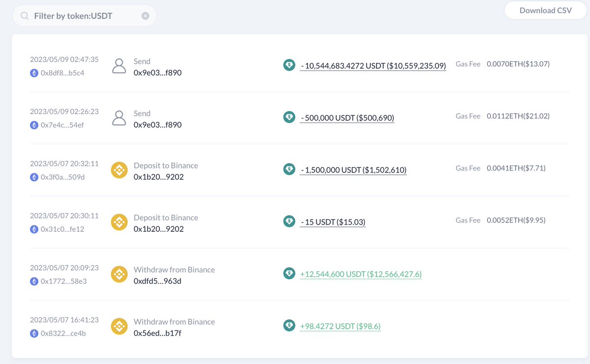The height and width of the screenshot is (364, 590).
Task: Select timestamp 2023/05/09 02:47:35
Action: [64, 59]
